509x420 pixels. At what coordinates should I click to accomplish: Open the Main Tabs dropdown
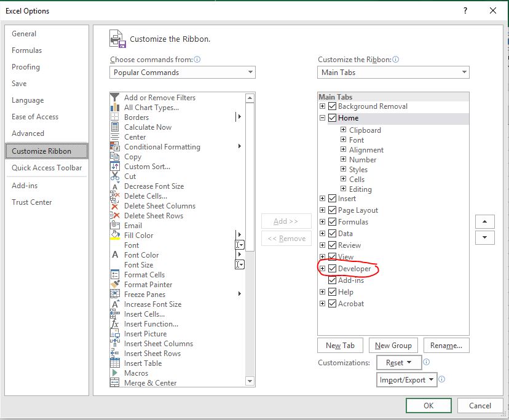click(465, 72)
